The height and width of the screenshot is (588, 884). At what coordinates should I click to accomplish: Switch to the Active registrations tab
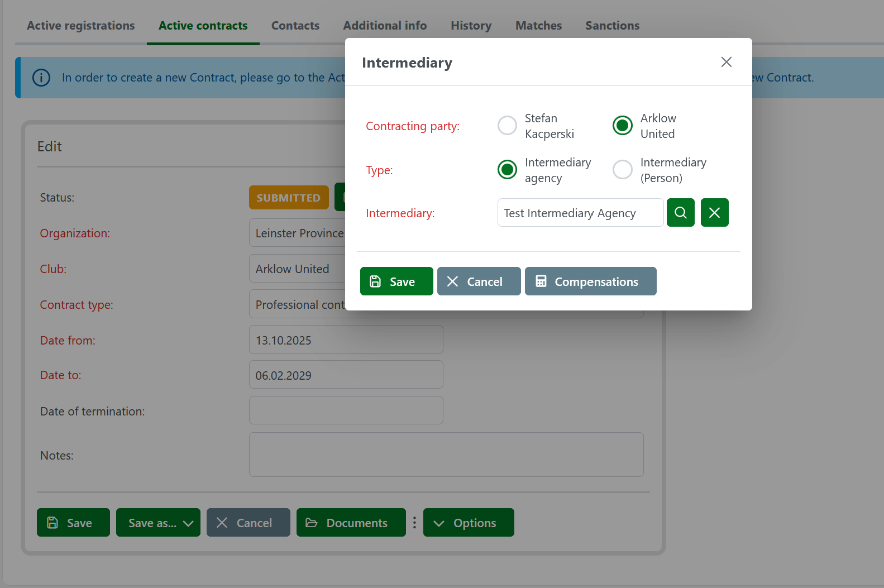(x=81, y=26)
